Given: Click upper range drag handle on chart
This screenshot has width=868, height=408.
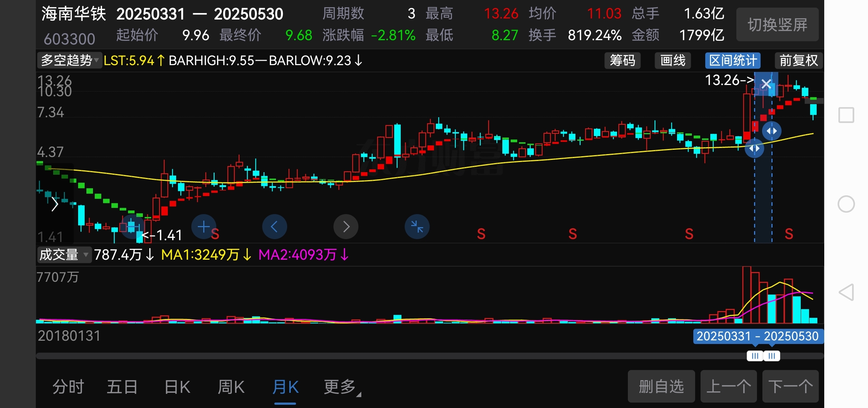Looking at the screenshot, I should [771, 131].
